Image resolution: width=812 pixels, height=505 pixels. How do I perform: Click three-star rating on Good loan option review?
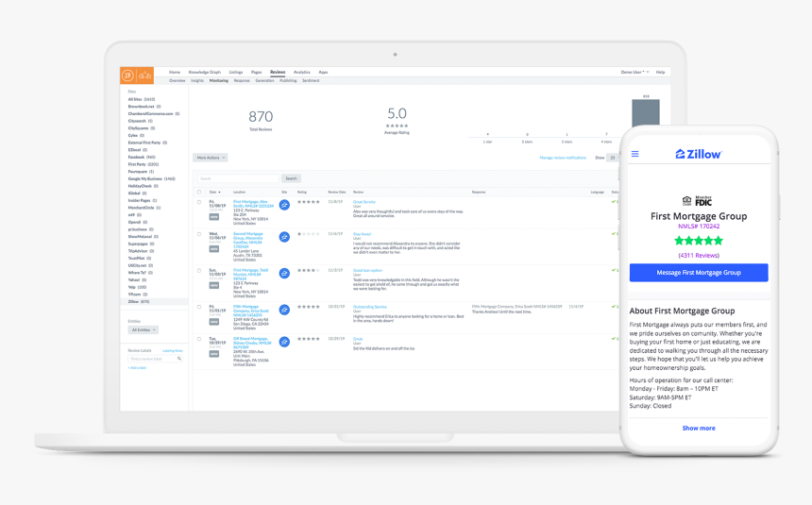tap(309, 270)
